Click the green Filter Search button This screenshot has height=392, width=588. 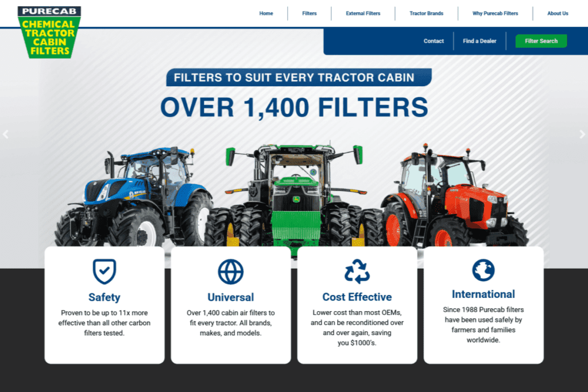pyautogui.click(x=541, y=41)
